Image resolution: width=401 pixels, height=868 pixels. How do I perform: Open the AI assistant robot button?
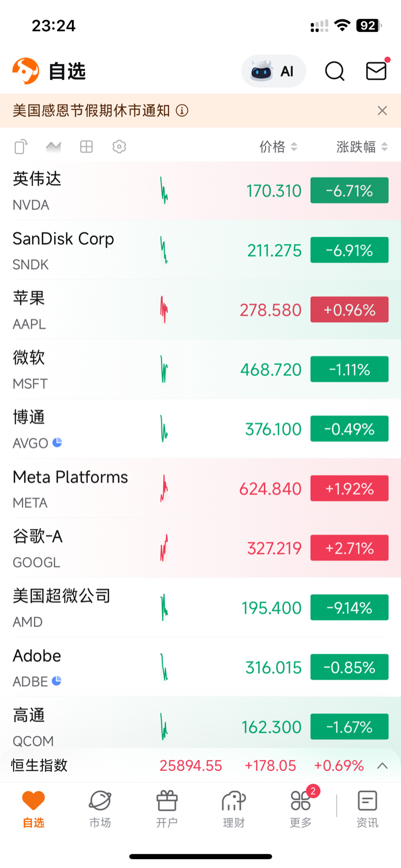273,71
